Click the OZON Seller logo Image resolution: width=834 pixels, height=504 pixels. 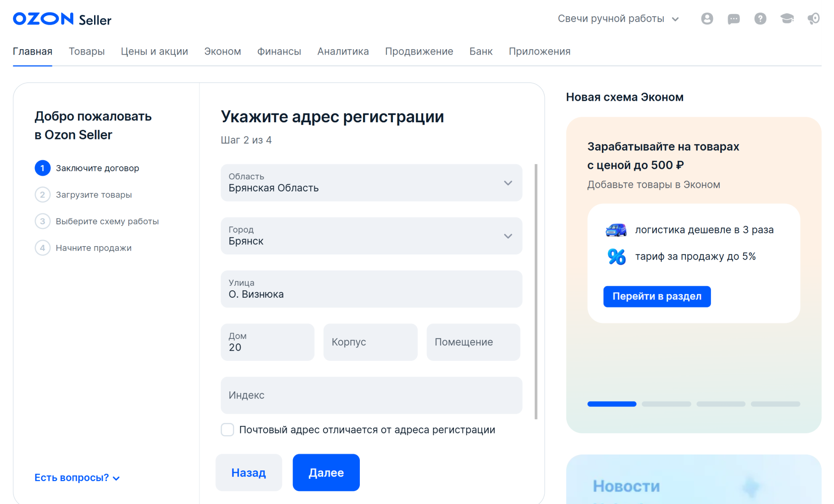61,19
